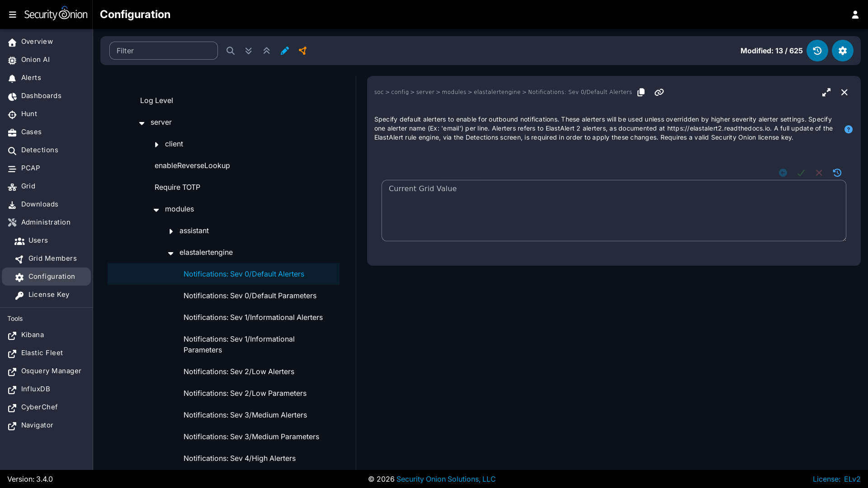Image resolution: width=868 pixels, height=488 pixels.
Task: Select the Log Level setting
Action: (156, 100)
